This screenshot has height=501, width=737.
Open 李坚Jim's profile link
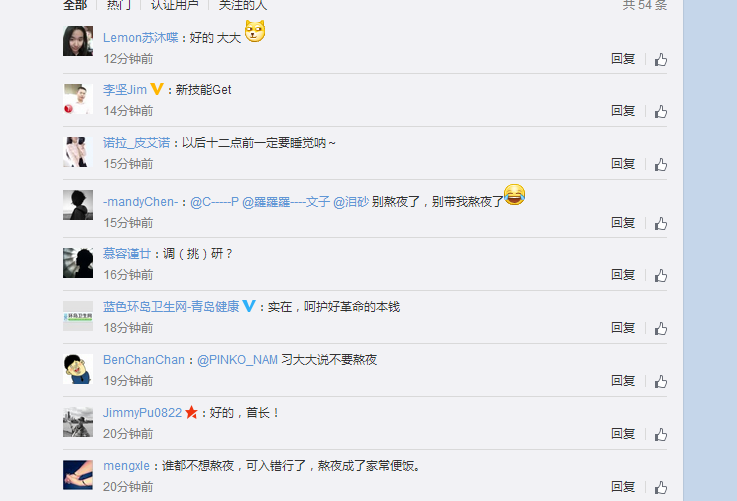coord(125,90)
